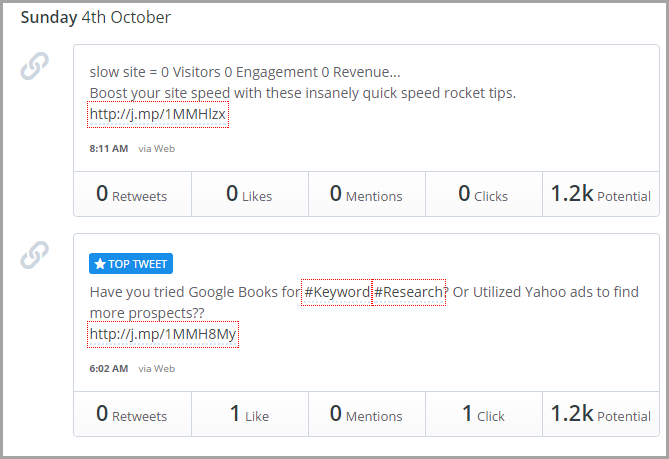
Task: View 1.2k Potential of first tweet
Action: 601,194
